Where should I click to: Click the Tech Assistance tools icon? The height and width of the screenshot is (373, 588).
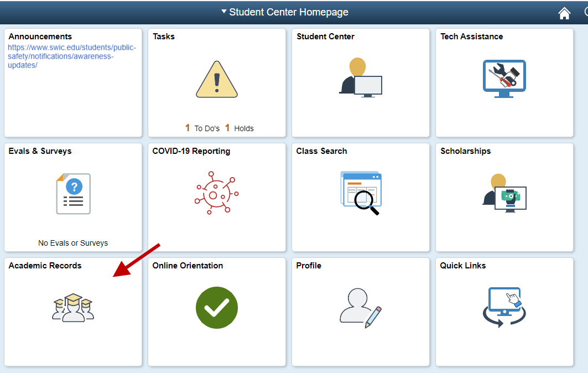[x=504, y=79]
